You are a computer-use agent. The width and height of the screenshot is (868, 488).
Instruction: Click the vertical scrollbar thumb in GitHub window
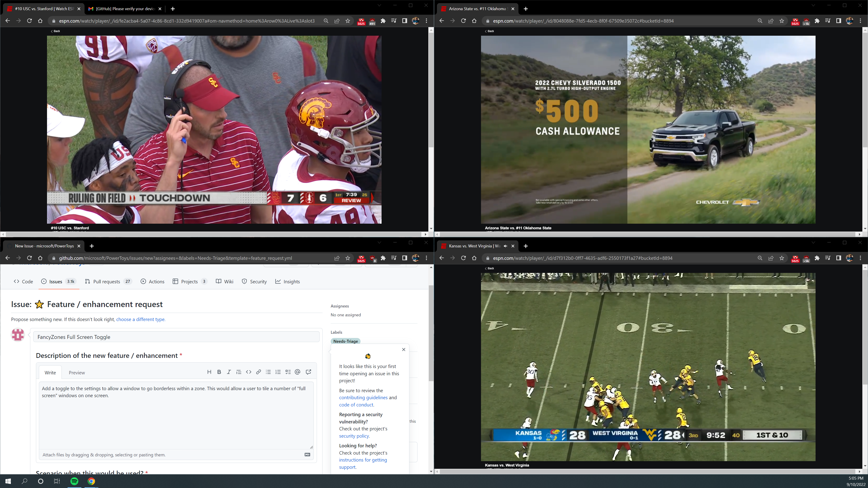point(431,333)
